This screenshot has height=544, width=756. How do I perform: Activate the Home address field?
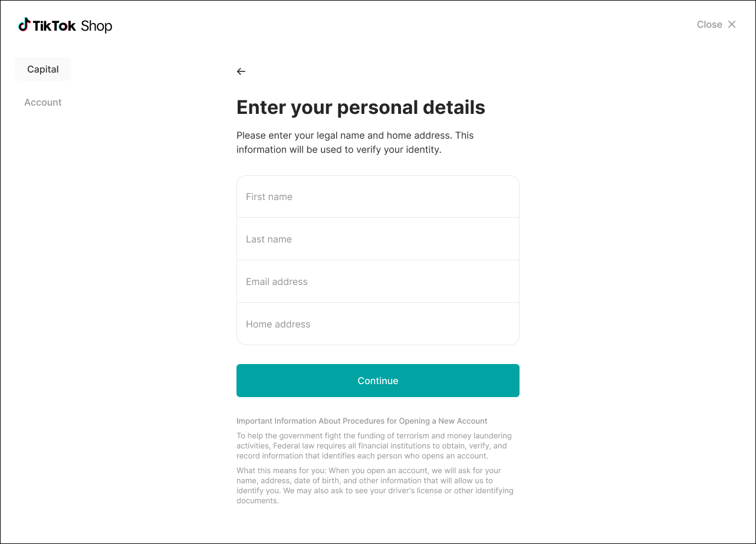[377, 324]
